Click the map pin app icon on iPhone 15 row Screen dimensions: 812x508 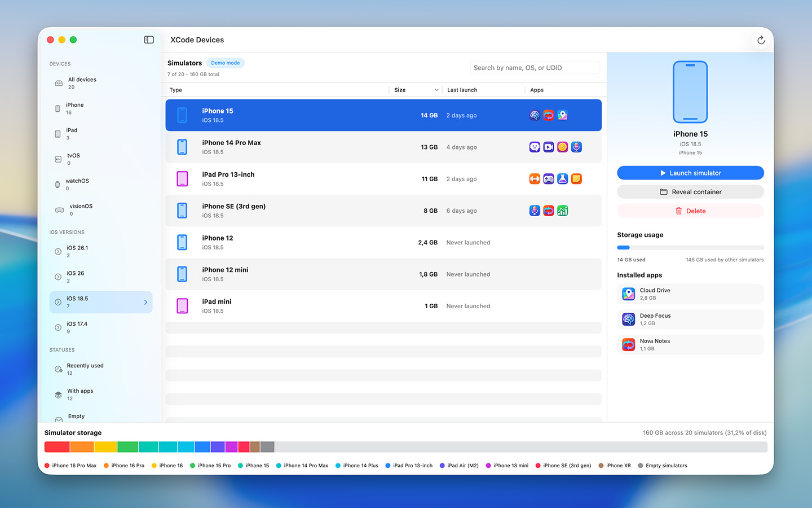point(563,115)
